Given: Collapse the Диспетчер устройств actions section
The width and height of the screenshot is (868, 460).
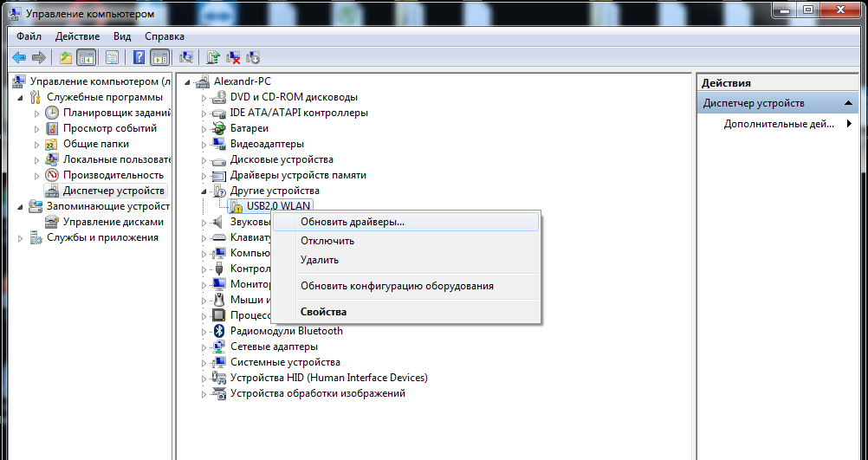Looking at the screenshot, I should click(x=851, y=104).
